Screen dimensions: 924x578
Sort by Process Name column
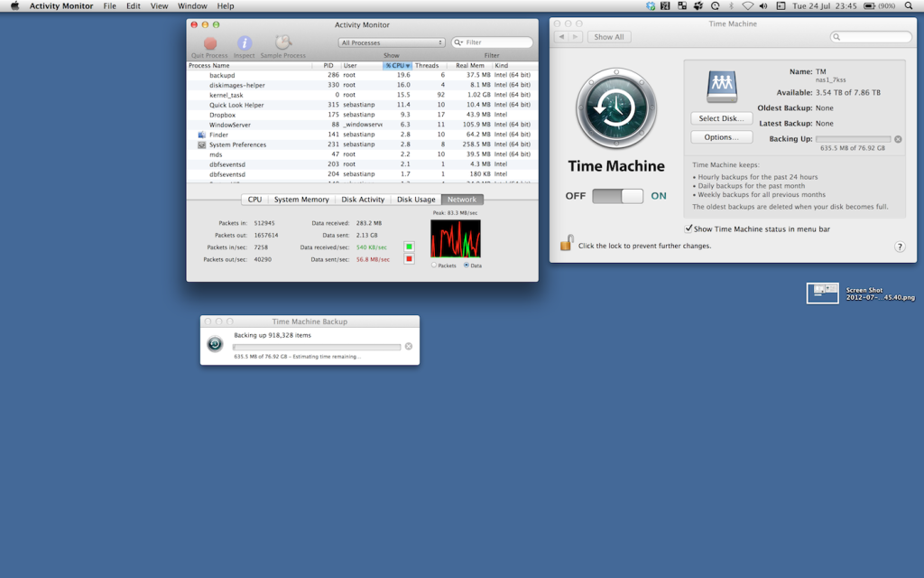249,65
